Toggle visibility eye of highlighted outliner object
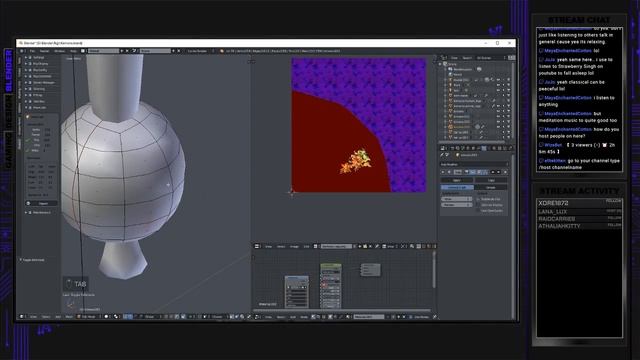 tap(498, 127)
